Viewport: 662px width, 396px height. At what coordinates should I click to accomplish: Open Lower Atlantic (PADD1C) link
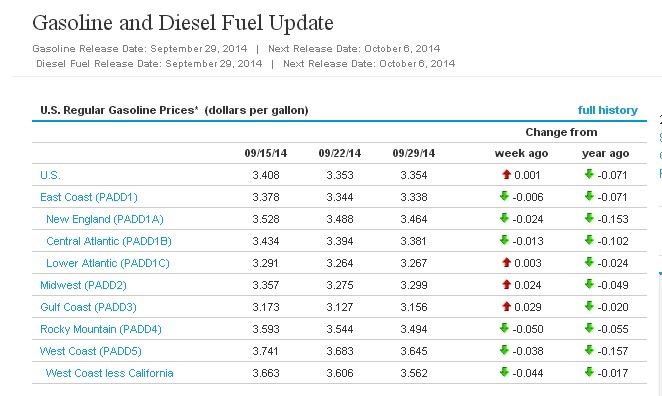tap(108, 263)
